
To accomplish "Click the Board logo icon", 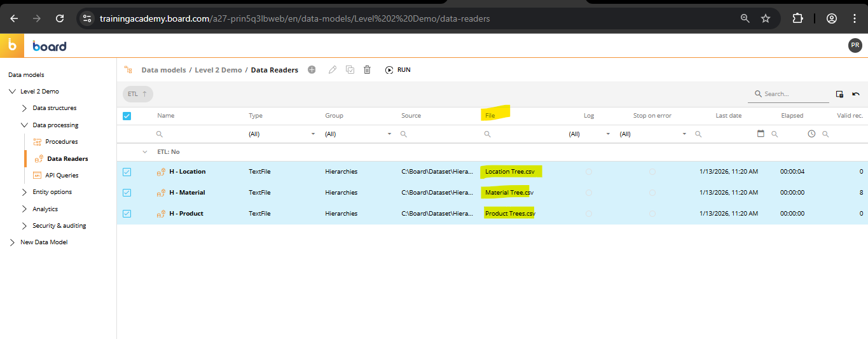I will pos(12,46).
